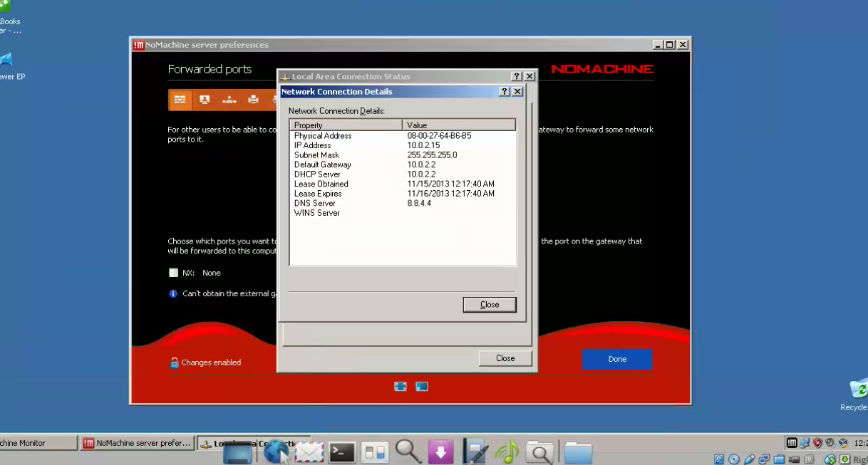Screen dimensions: 868x465
Task: Click Close in Network Connection Details dialog
Action: 490,305
